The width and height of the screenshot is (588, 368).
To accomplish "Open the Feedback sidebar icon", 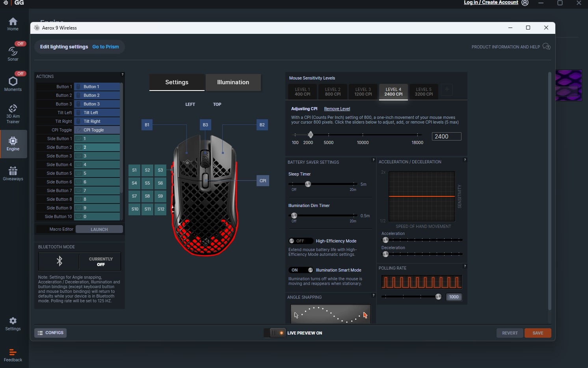I will 13,355.
